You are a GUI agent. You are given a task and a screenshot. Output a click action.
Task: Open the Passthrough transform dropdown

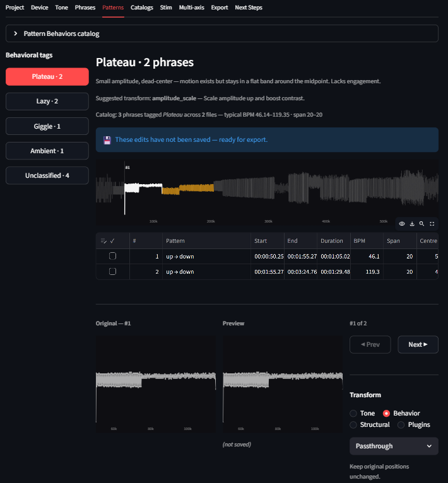(x=394, y=446)
